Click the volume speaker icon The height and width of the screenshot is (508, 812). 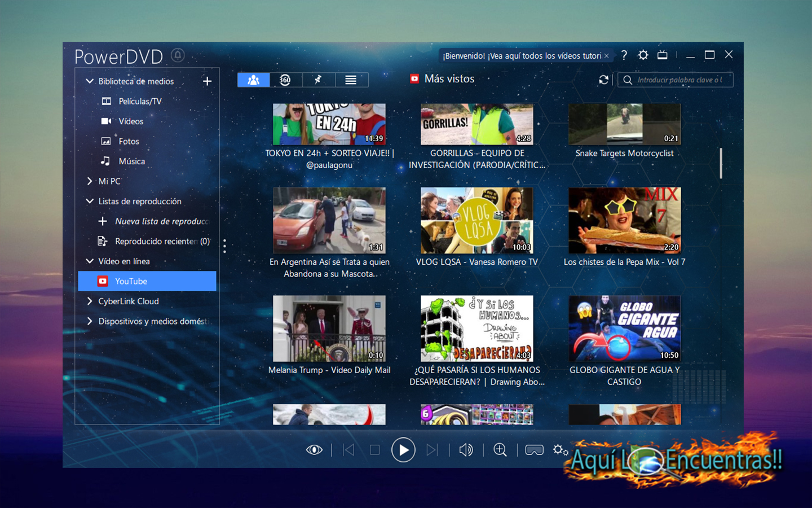tap(466, 450)
